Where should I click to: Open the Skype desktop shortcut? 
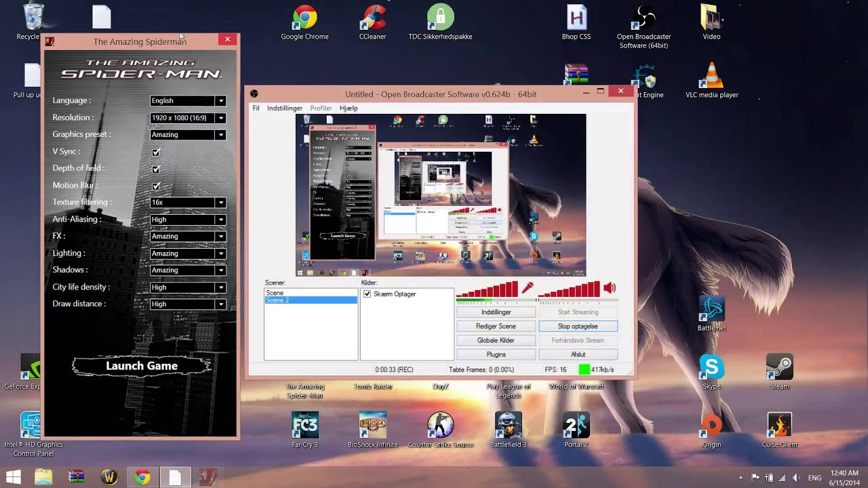(711, 372)
